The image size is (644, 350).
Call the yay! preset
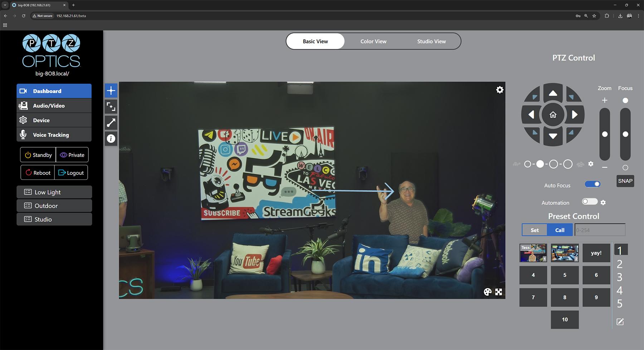pos(596,253)
